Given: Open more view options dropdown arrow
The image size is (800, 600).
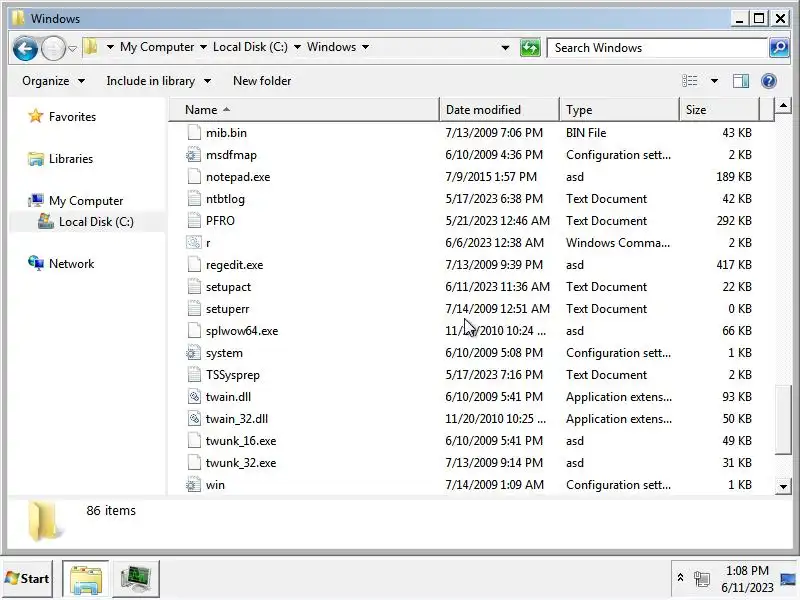Looking at the screenshot, I should 714,81.
